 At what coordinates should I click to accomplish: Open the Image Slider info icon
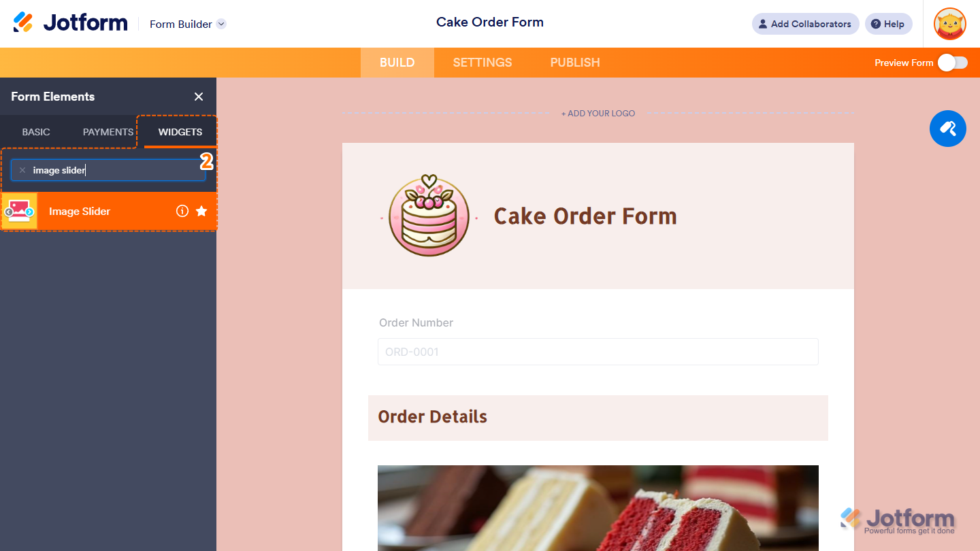(x=182, y=212)
